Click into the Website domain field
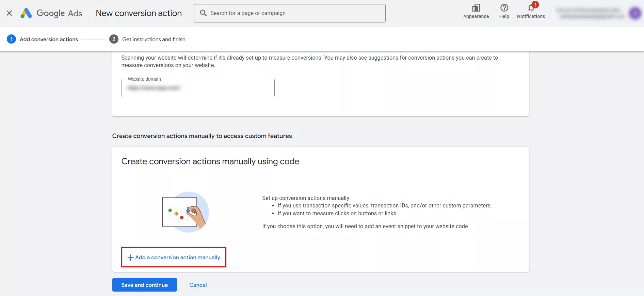644x296 pixels. tap(198, 88)
